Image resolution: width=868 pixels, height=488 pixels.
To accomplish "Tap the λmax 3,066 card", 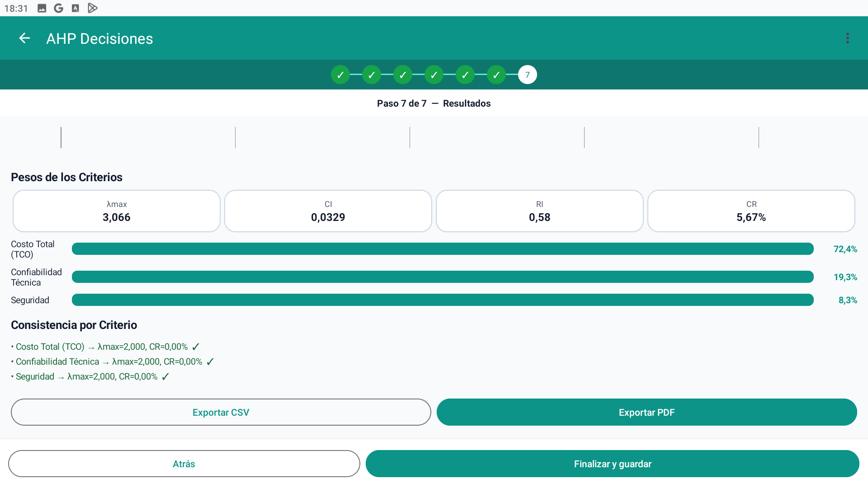I will pos(117,211).
